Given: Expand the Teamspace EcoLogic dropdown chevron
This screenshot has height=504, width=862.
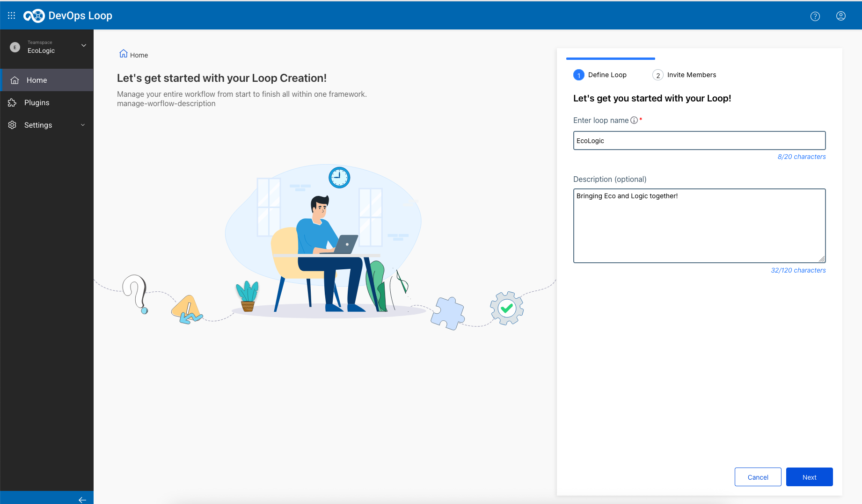Looking at the screenshot, I should [84, 45].
